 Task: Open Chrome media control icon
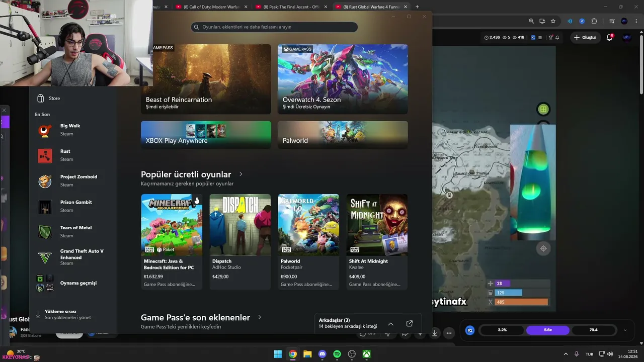[612, 21]
